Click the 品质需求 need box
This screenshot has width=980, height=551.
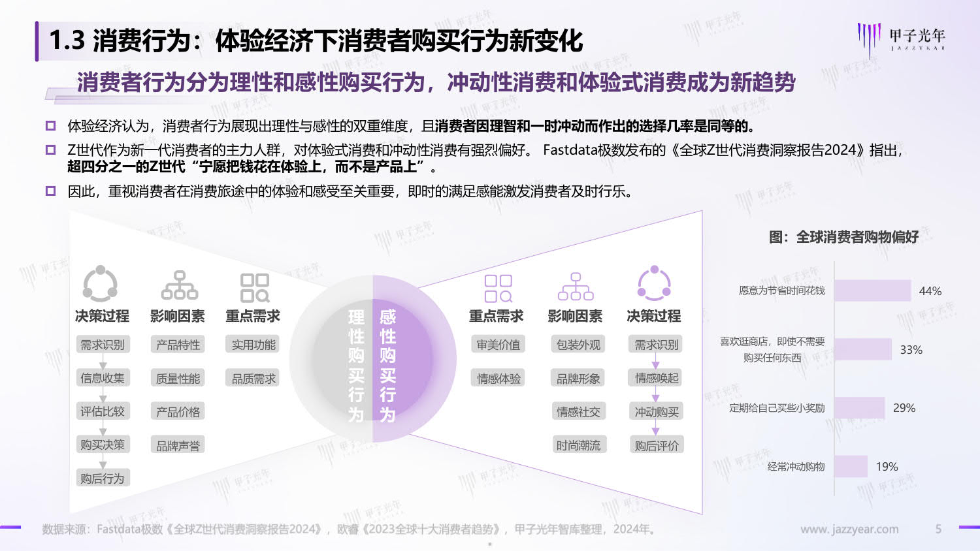(254, 379)
